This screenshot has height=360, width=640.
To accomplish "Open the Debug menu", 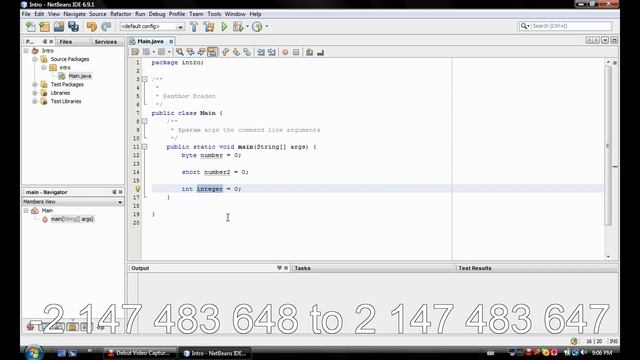I will 157,14.
